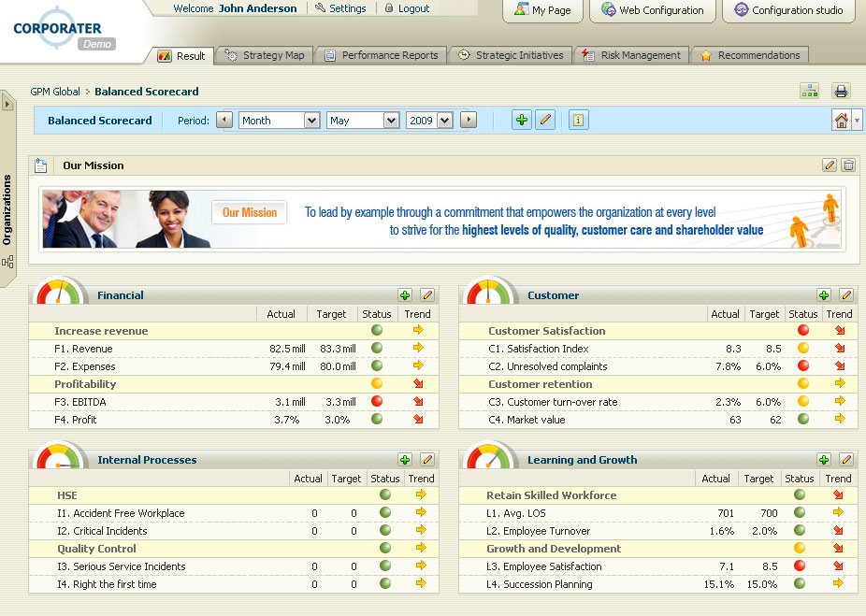Add item to Financial panel
The height and width of the screenshot is (616, 866).
(x=405, y=295)
